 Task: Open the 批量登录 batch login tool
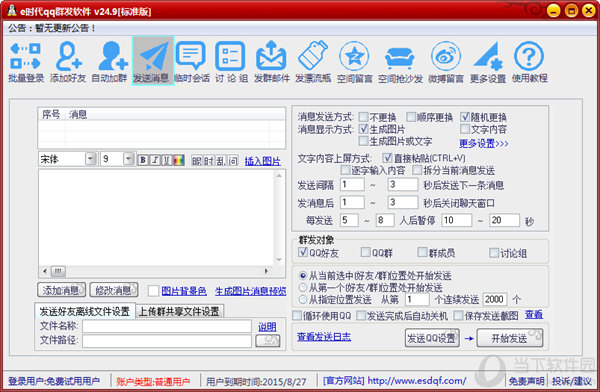(26, 62)
